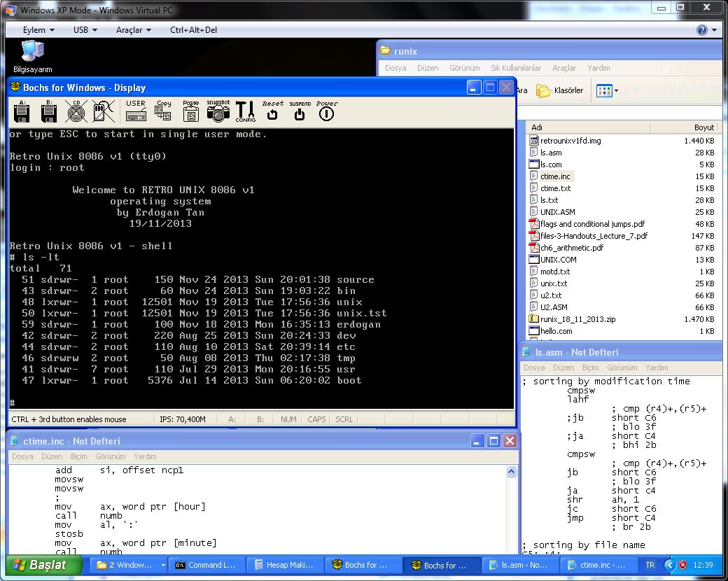Click the Bochs floppy B: drive icon

49,111
